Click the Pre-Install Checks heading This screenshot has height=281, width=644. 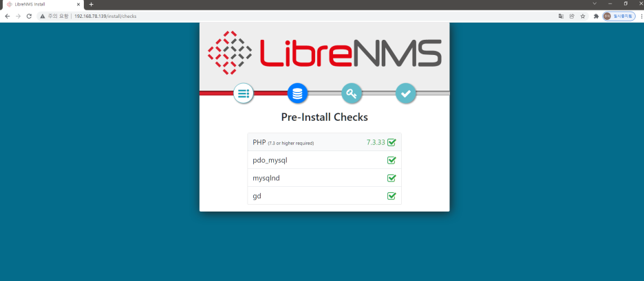[x=325, y=117]
